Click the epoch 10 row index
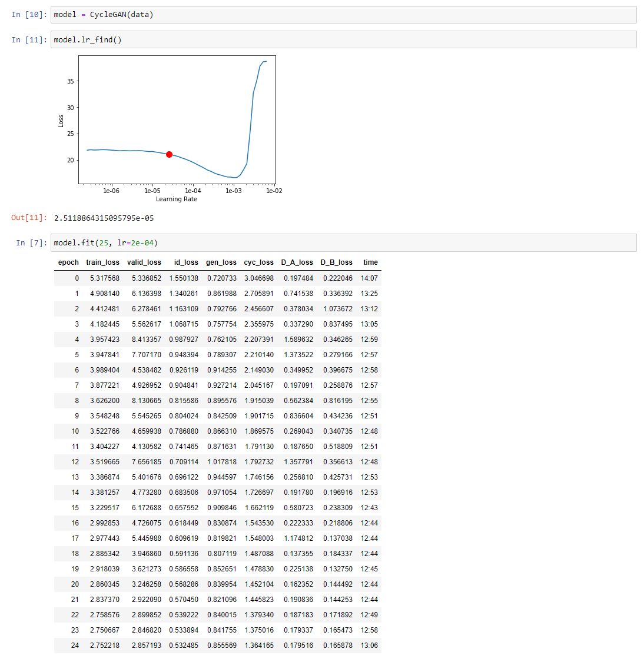 pyautogui.click(x=75, y=431)
